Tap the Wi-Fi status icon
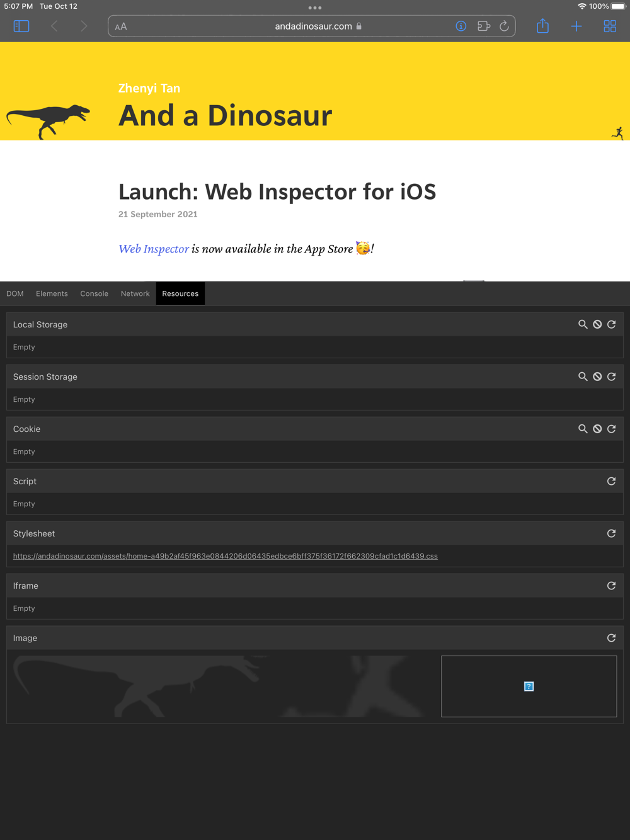Image resolution: width=630 pixels, height=840 pixels. coord(581,6)
